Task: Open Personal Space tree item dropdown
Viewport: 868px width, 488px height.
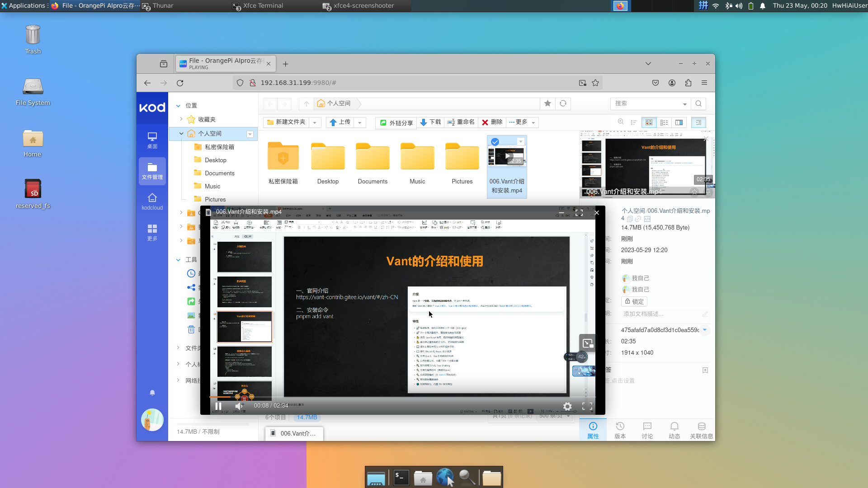Action: [x=250, y=134]
